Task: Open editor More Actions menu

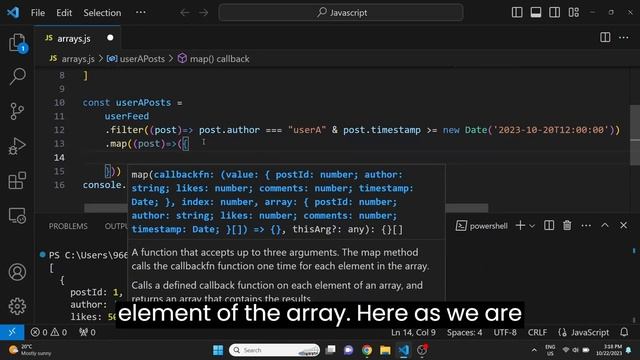Action: tap(624, 38)
